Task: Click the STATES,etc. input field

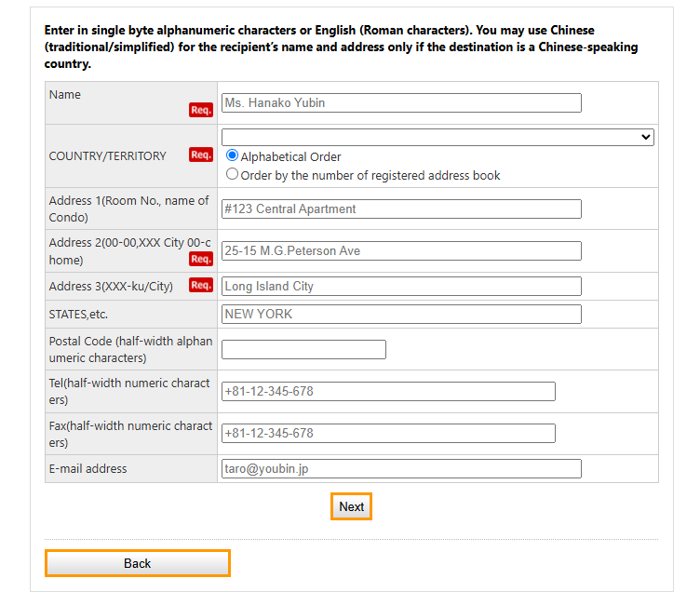Action: pos(401,315)
